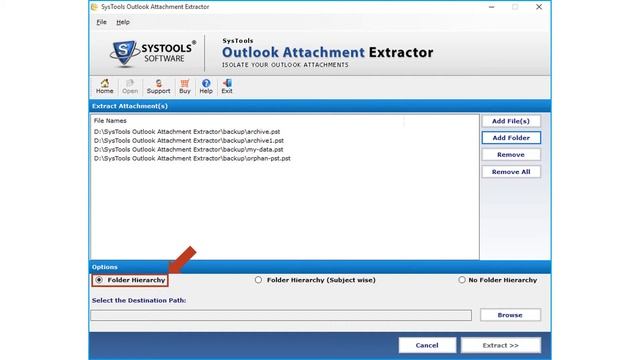The width and height of the screenshot is (640, 360).
Task: Click the app icon in the title bar
Action: click(94, 7)
